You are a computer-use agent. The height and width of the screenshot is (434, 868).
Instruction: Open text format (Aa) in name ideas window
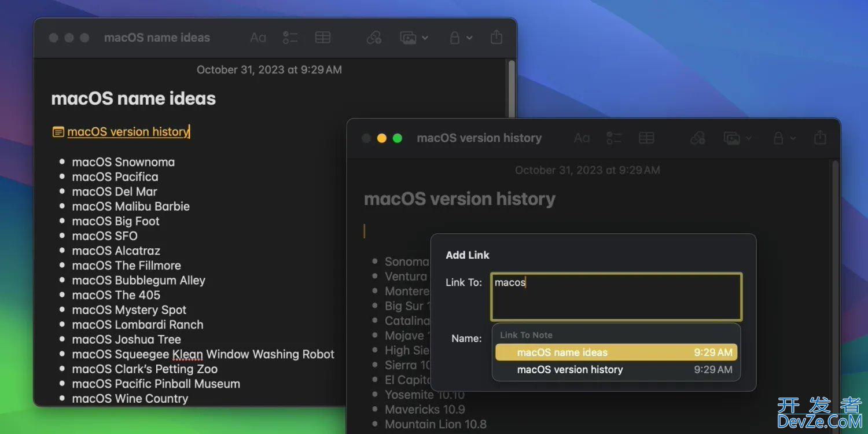[258, 38]
